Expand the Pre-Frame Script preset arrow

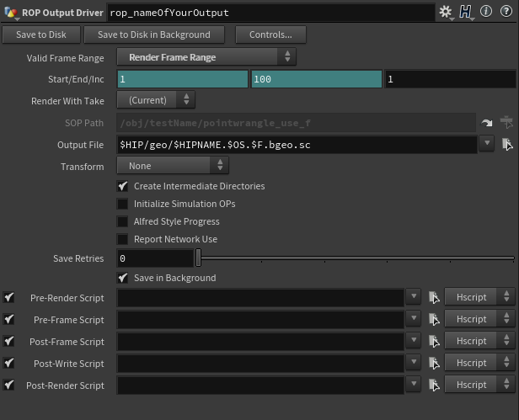pos(414,318)
